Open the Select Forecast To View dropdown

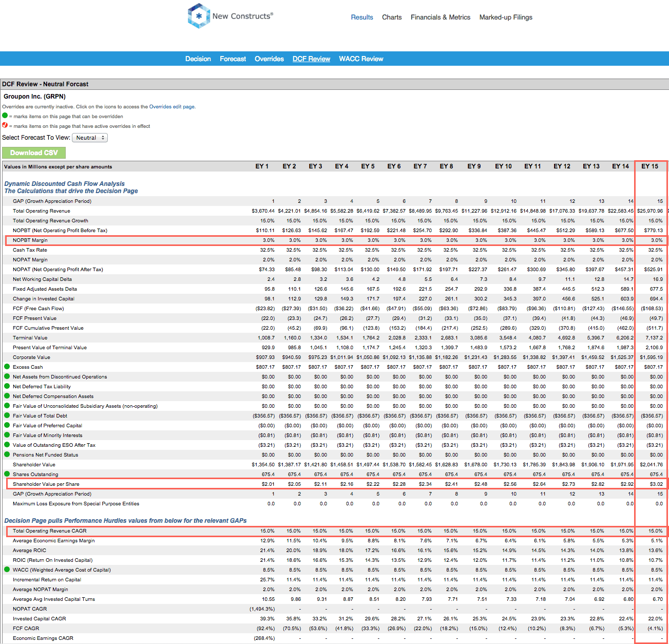(90, 138)
